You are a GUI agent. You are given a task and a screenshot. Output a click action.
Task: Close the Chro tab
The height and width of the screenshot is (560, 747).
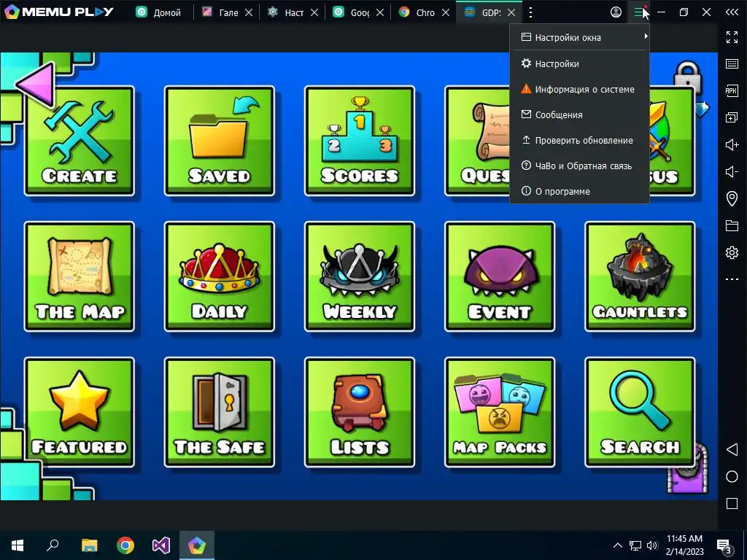coord(446,12)
